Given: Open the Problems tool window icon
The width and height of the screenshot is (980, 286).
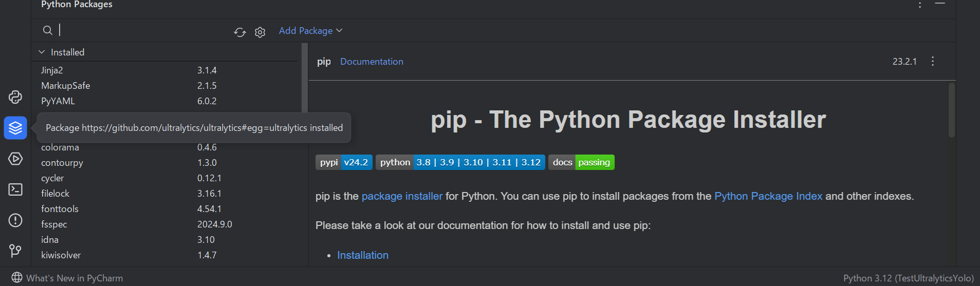Looking at the screenshot, I should pyautogui.click(x=15, y=220).
